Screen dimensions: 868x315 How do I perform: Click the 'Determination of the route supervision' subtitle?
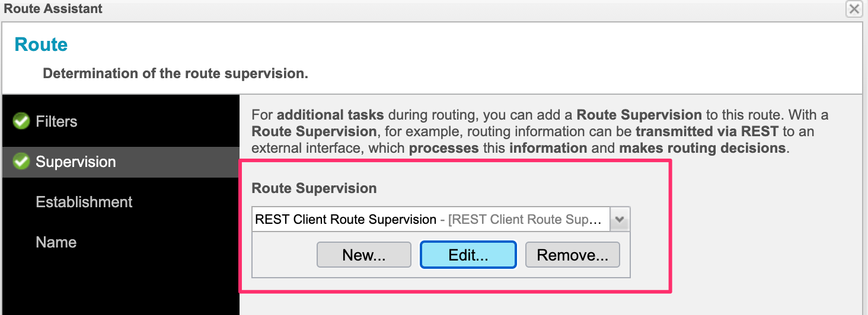(x=175, y=74)
